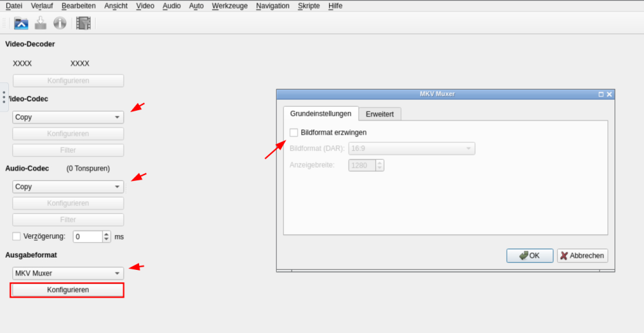Image resolution: width=644 pixels, height=333 pixels.
Task: Click the filmstrip icon in toolbar
Action: [x=83, y=23]
